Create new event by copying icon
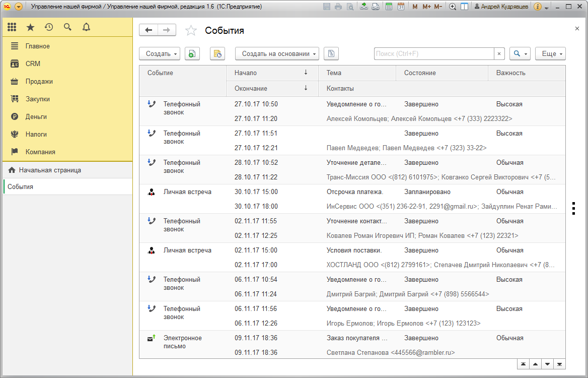The width and height of the screenshot is (588, 378). click(192, 54)
